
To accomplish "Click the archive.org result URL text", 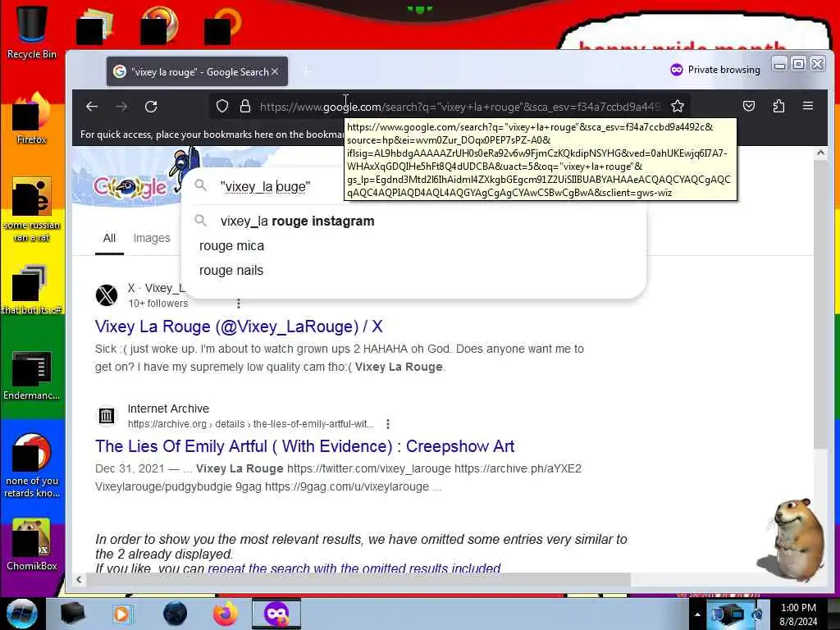I will (251, 424).
